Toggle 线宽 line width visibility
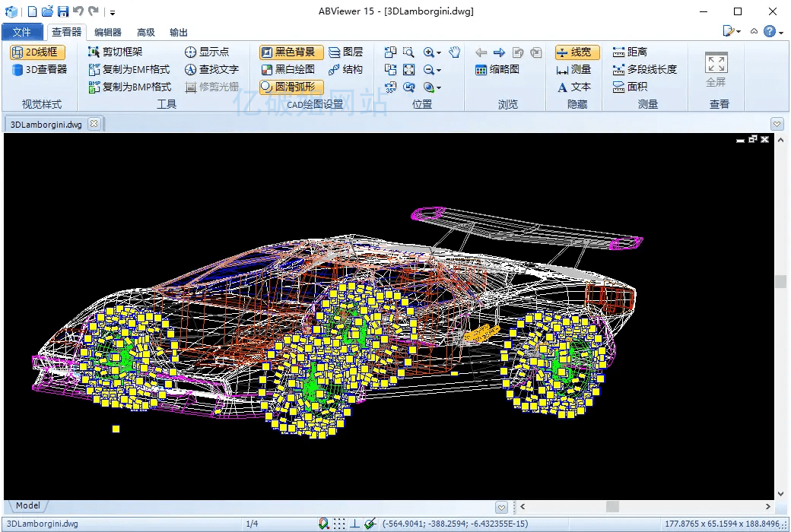Screen dimensions: 791x532 576,52
